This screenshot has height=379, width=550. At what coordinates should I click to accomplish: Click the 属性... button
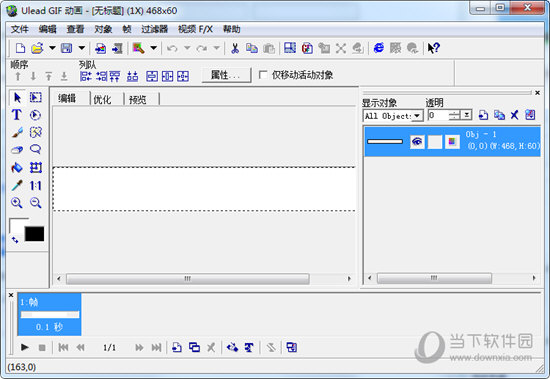tap(226, 75)
